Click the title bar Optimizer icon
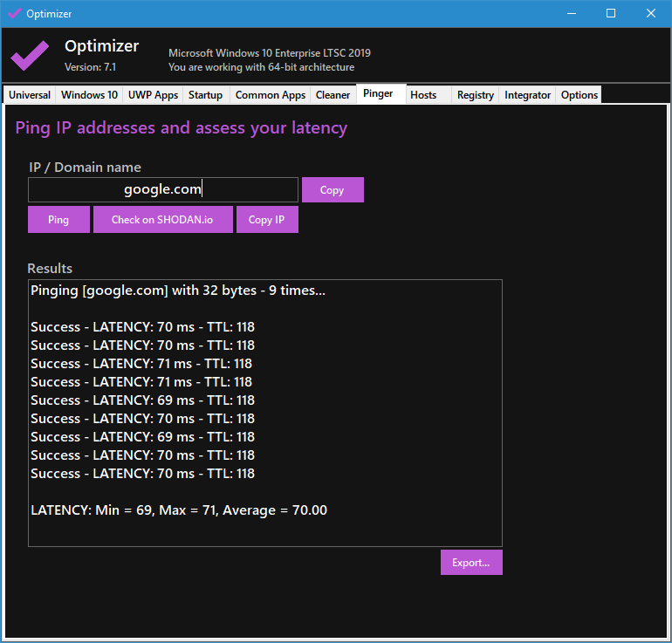Image resolution: width=672 pixels, height=643 pixels. (14, 13)
